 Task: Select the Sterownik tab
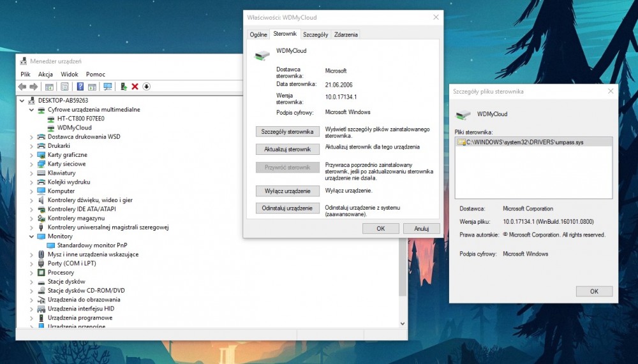[x=285, y=34]
